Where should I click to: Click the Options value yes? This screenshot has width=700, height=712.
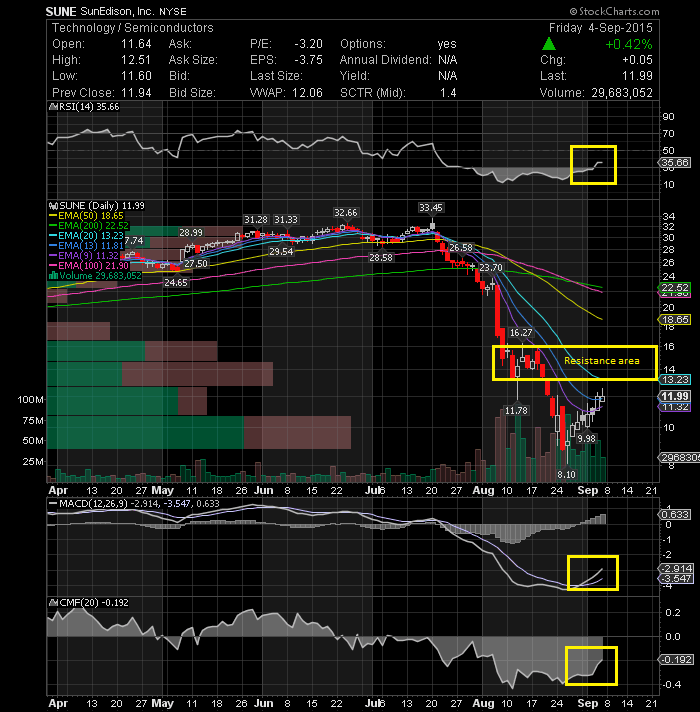[447, 44]
